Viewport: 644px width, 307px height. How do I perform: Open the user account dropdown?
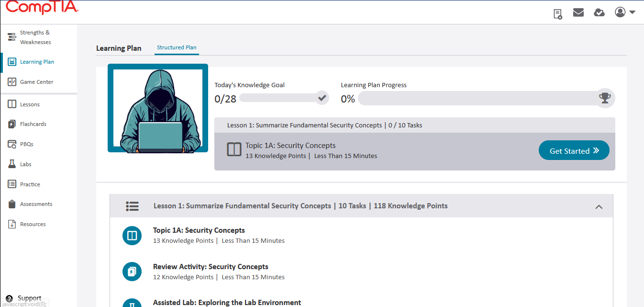click(x=620, y=11)
